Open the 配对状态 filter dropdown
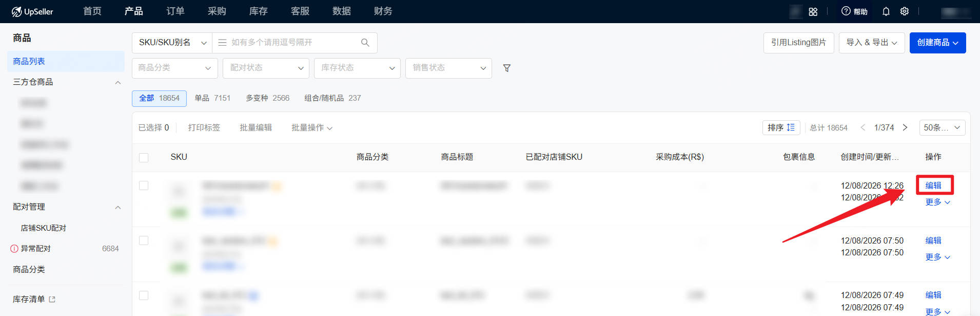 (266, 68)
